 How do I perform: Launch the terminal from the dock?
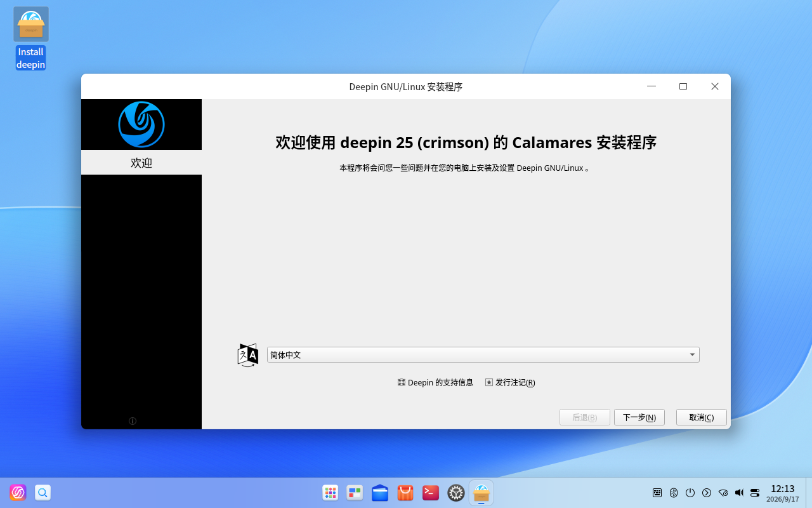pyautogui.click(x=431, y=493)
